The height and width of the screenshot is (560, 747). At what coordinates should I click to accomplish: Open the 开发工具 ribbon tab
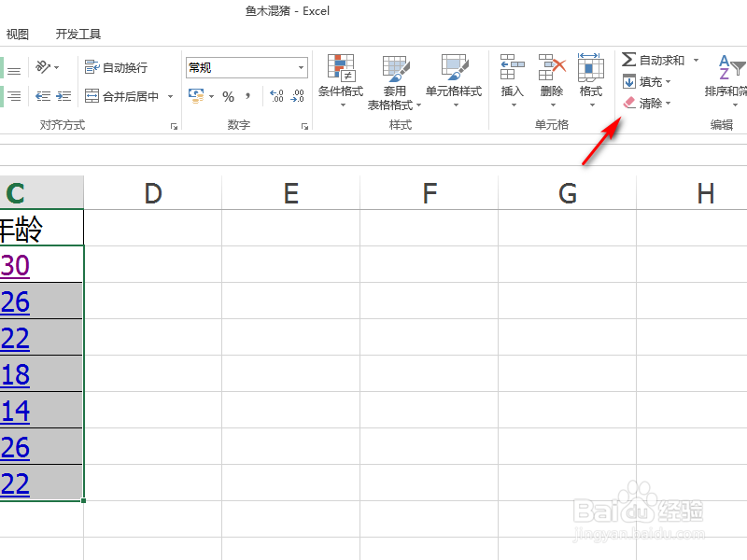point(78,34)
